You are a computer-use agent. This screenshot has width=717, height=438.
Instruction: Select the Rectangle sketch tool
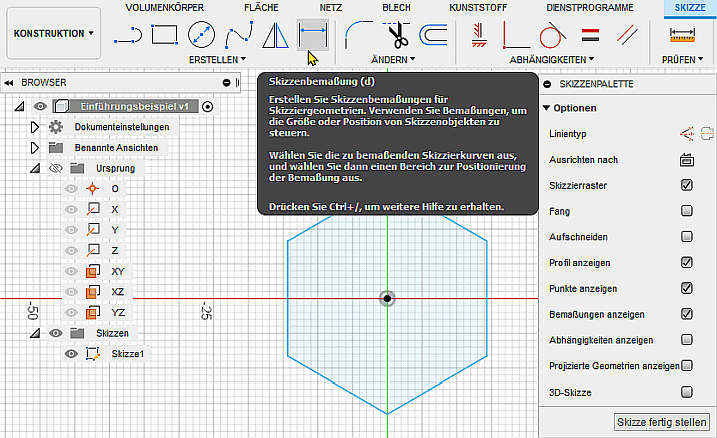click(x=164, y=36)
